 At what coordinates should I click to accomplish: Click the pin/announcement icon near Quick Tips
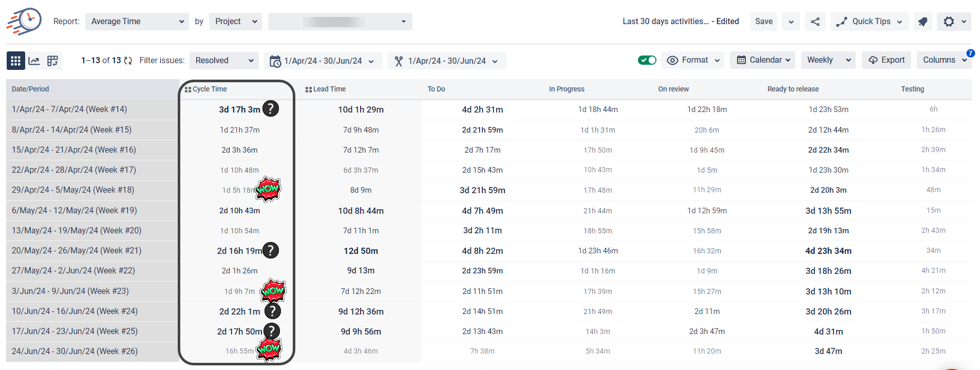tap(922, 22)
